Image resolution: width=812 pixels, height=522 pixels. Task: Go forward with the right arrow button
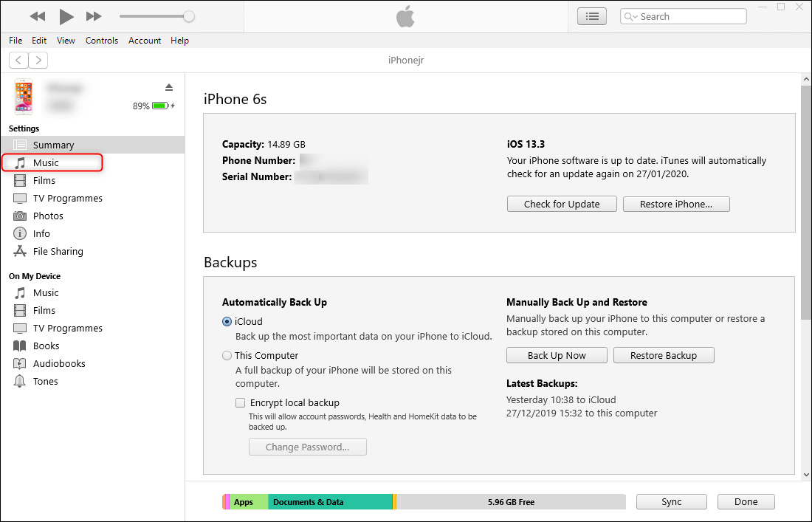(x=38, y=60)
